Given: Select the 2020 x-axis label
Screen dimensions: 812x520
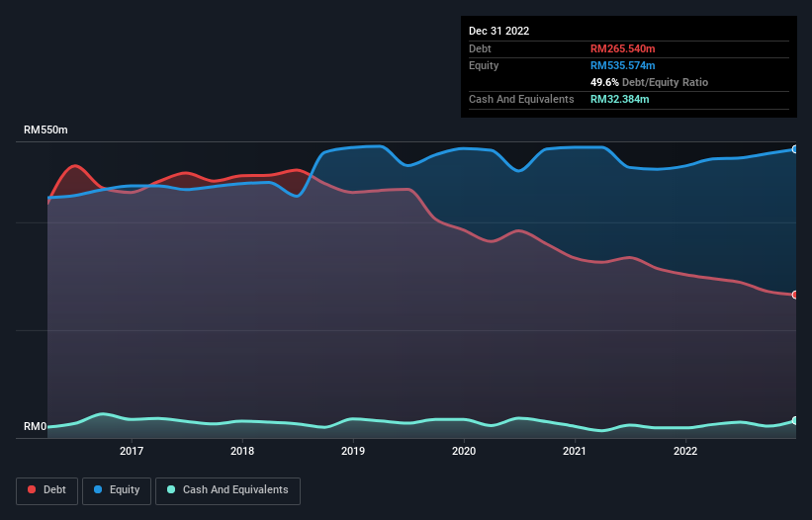Looking at the screenshot, I should click(x=464, y=451).
